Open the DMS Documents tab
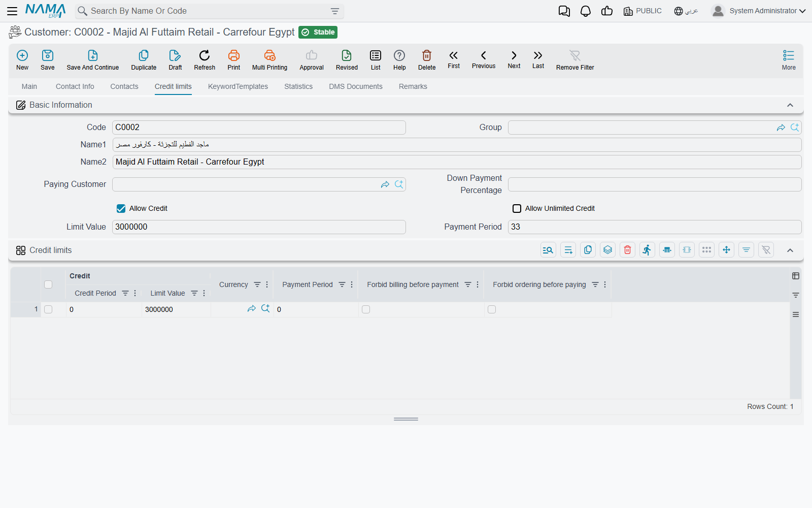The width and height of the screenshot is (812, 508). tap(356, 86)
